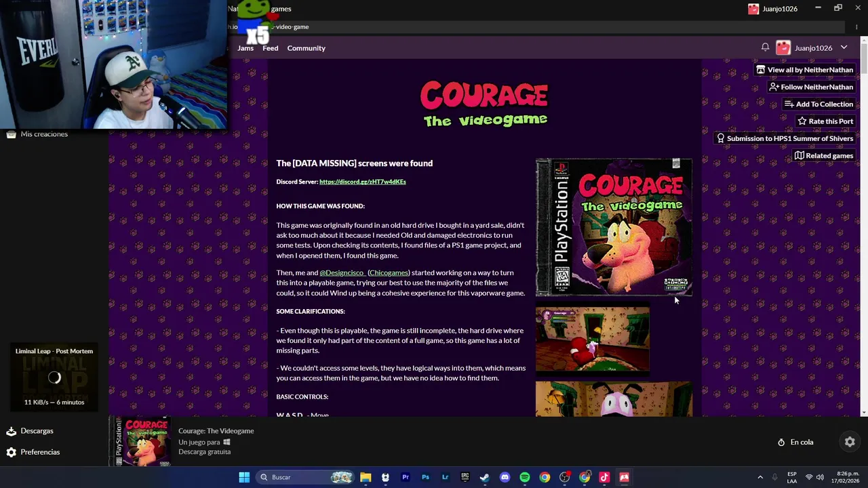This screenshot has height=488, width=868.
Task: Click the URL address bar
Action: (536, 27)
